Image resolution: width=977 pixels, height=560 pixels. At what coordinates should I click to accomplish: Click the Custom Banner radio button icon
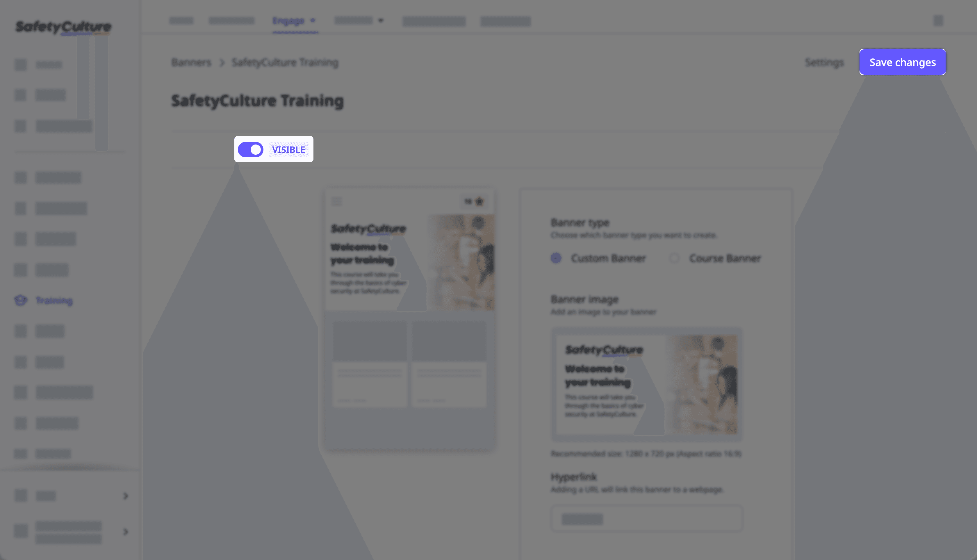coord(556,258)
